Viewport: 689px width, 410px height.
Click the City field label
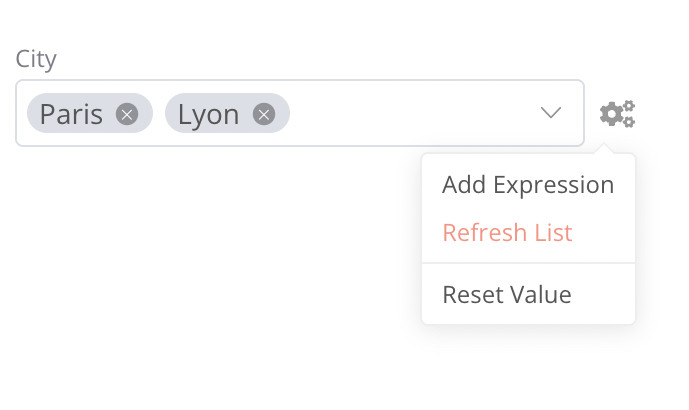[x=36, y=59]
